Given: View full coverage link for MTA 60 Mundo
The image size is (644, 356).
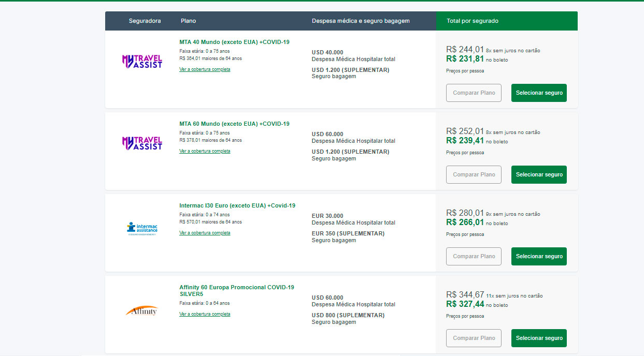Looking at the screenshot, I should point(205,151).
